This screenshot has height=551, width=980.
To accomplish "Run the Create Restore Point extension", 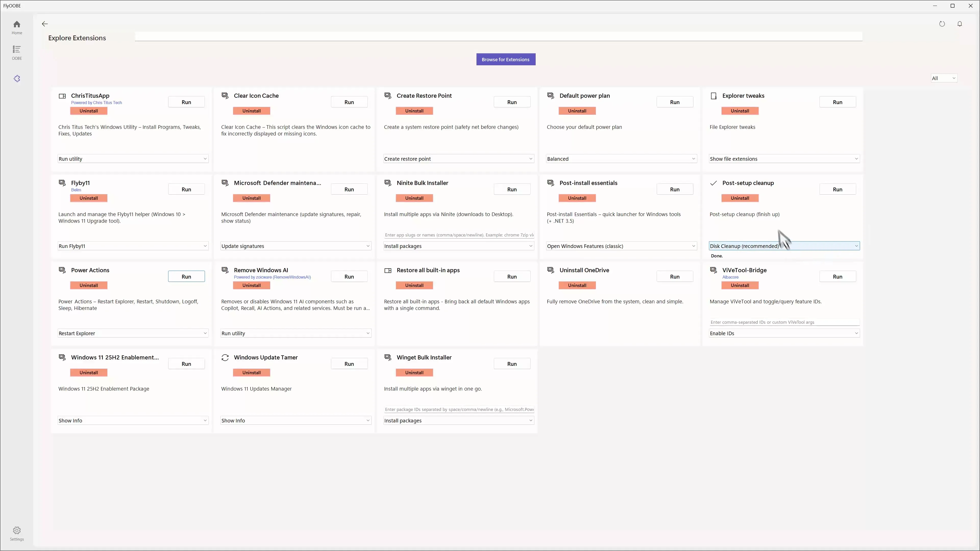I will pyautogui.click(x=512, y=102).
